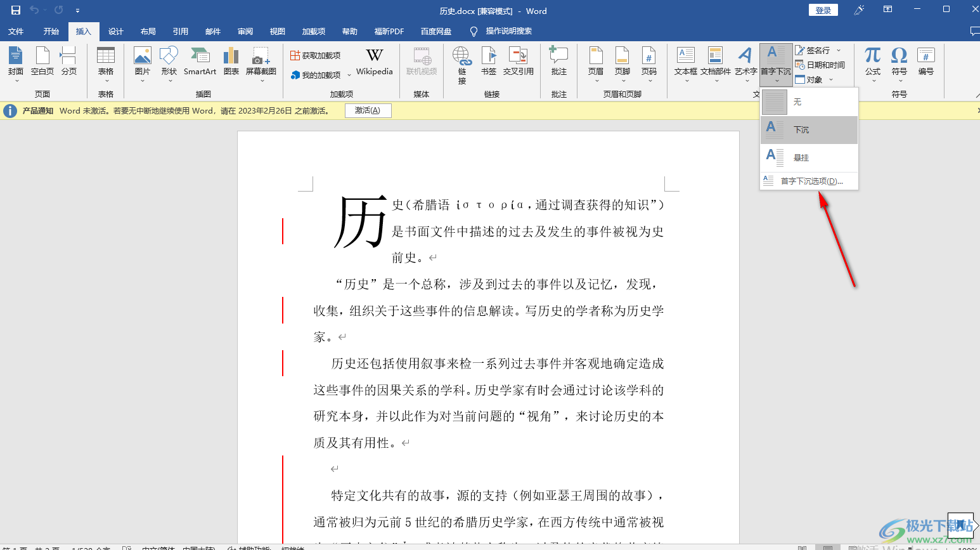This screenshot has height=550, width=980.
Task: Add a bookmark (书签)
Action: 489,62
